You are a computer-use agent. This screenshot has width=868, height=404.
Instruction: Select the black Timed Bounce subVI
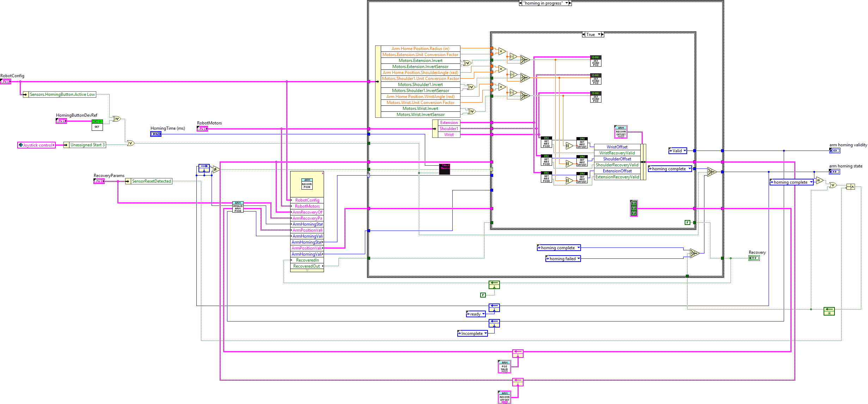click(x=445, y=169)
